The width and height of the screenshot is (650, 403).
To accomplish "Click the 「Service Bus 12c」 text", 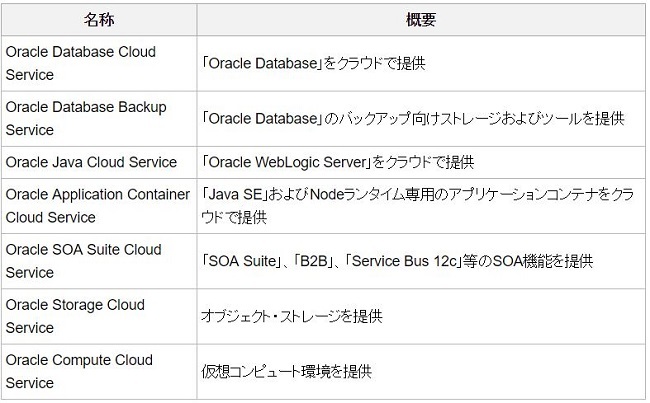I will 395,261.
